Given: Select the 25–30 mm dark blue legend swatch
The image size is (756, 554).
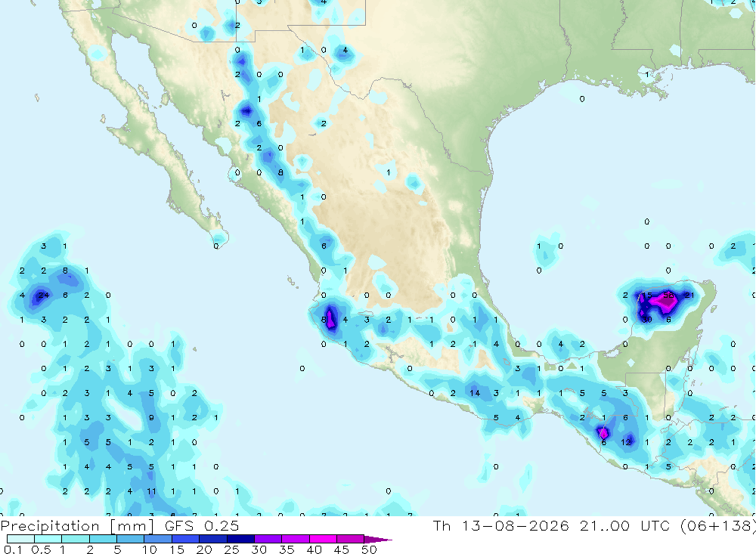Looking at the screenshot, I should tap(240, 539).
